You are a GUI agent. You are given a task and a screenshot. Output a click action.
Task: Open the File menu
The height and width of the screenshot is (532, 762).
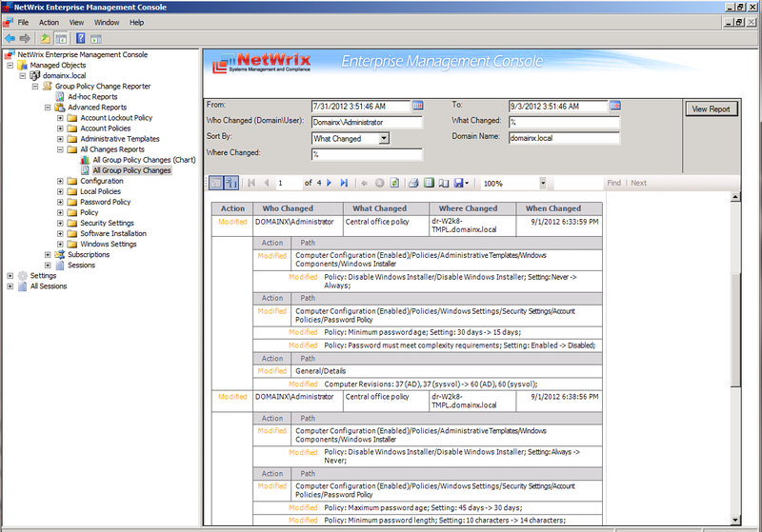(x=23, y=22)
